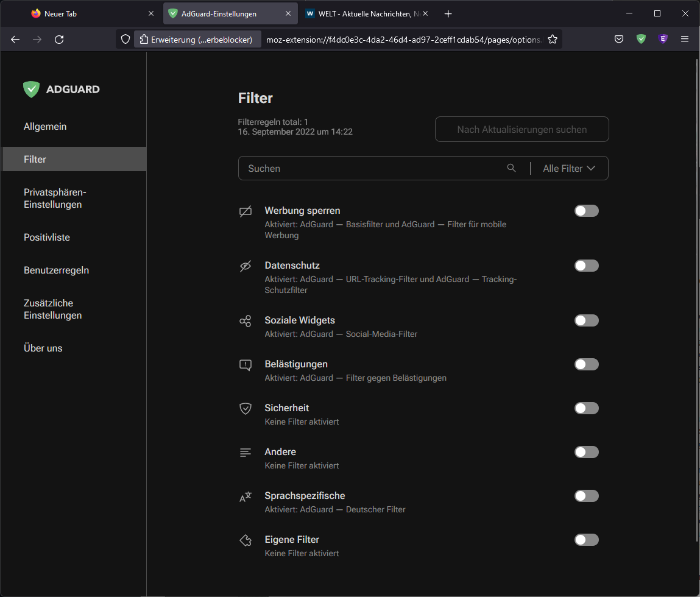Open the Benutzerregeln settings page

click(x=56, y=270)
